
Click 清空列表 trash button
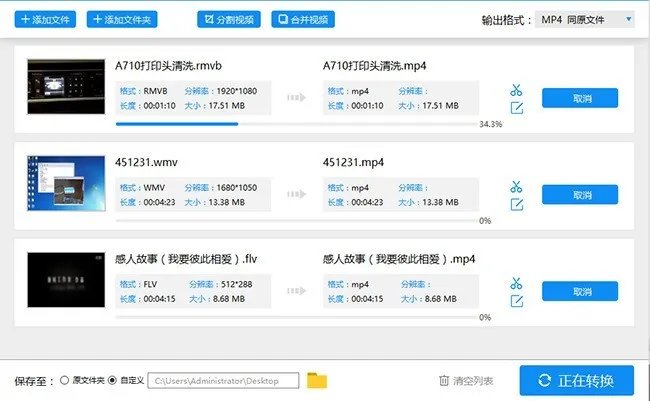[x=466, y=381]
